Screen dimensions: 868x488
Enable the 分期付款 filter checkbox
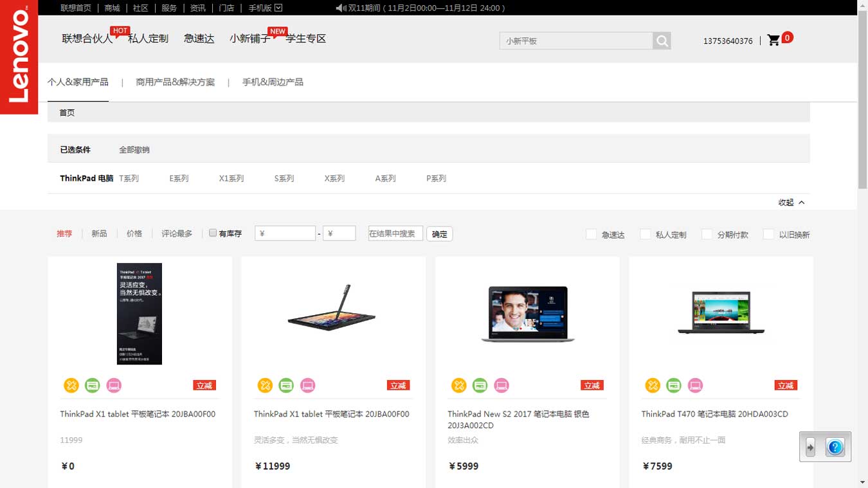click(707, 234)
